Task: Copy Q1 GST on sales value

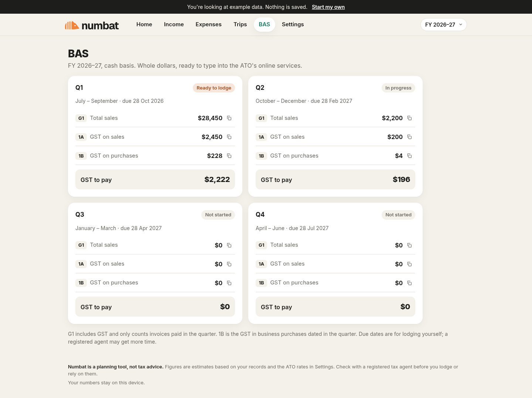Action: click(x=229, y=137)
